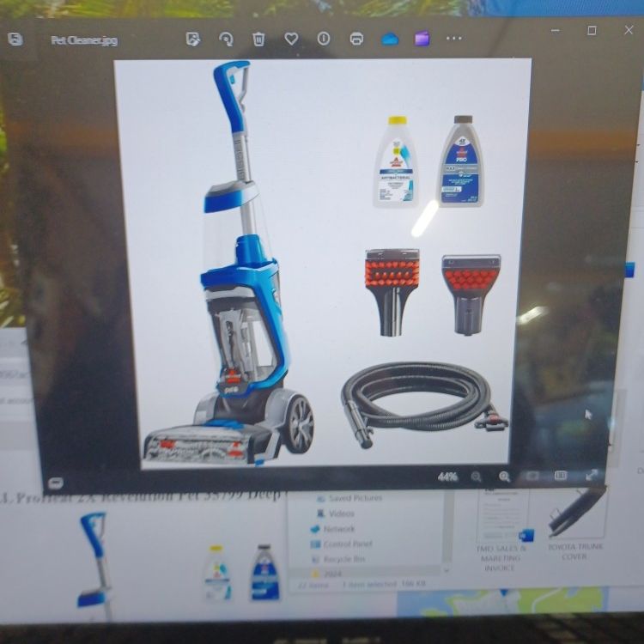
Task: Show file info panel
Action: 324,39
